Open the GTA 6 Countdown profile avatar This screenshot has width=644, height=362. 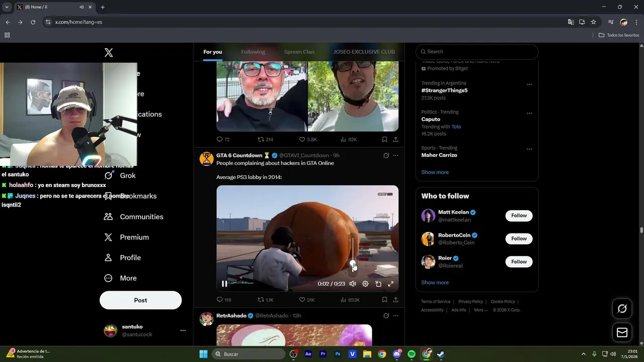tap(206, 159)
